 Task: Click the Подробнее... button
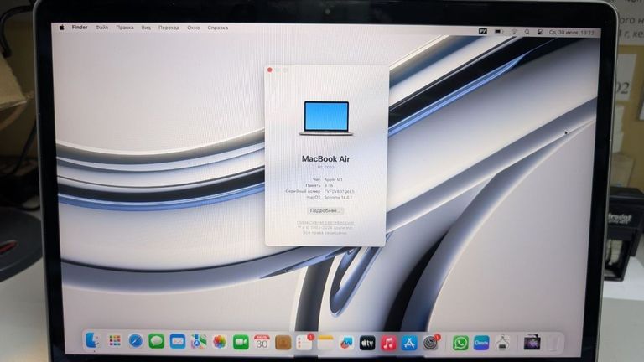pos(325,210)
